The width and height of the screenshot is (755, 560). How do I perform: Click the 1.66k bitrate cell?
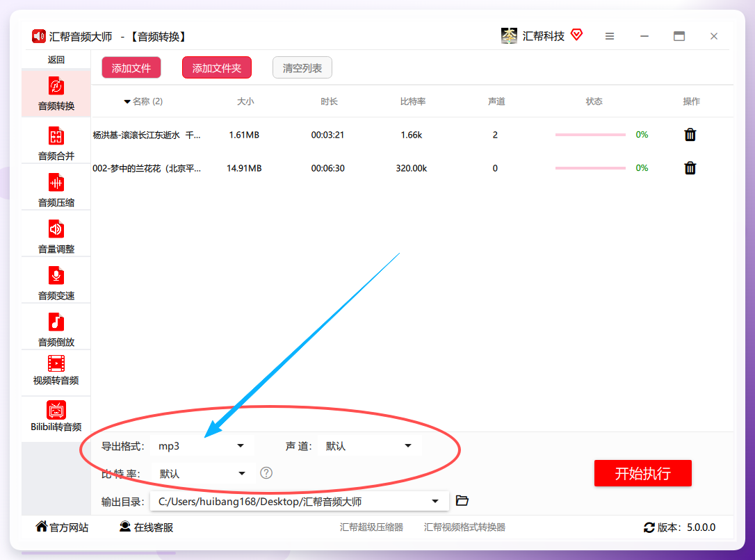[x=411, y=135]
